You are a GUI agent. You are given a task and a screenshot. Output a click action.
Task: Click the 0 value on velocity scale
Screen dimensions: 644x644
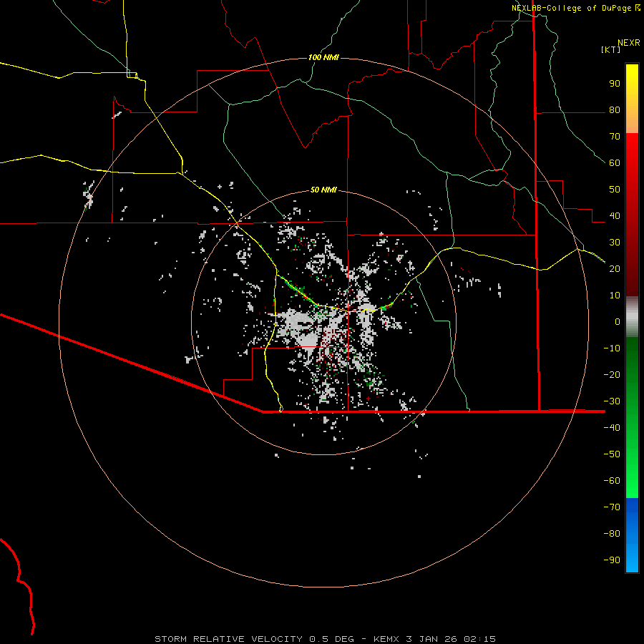[x=618, y=321]
